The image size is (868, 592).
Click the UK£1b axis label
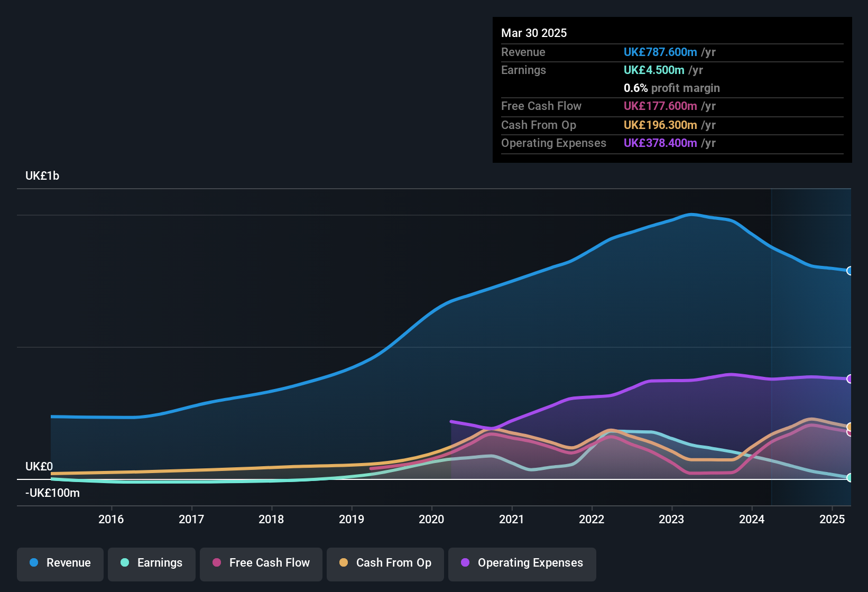(42, 175)
